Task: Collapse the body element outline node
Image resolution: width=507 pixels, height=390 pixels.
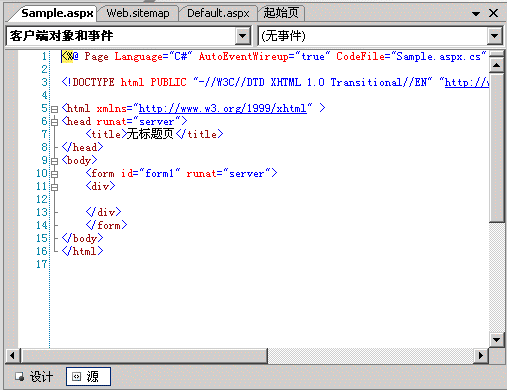Action: (55, 161)
